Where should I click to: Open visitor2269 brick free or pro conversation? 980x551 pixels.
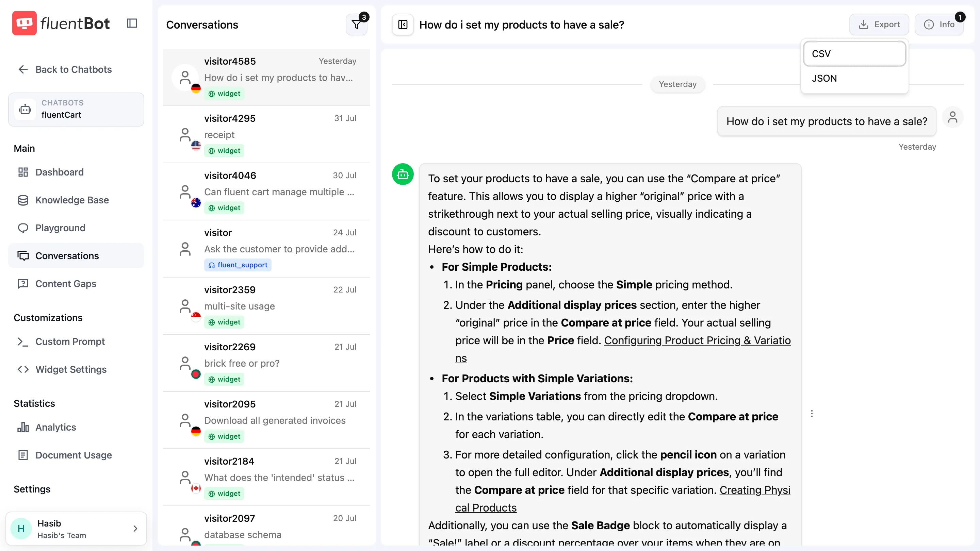pos(267,363)
